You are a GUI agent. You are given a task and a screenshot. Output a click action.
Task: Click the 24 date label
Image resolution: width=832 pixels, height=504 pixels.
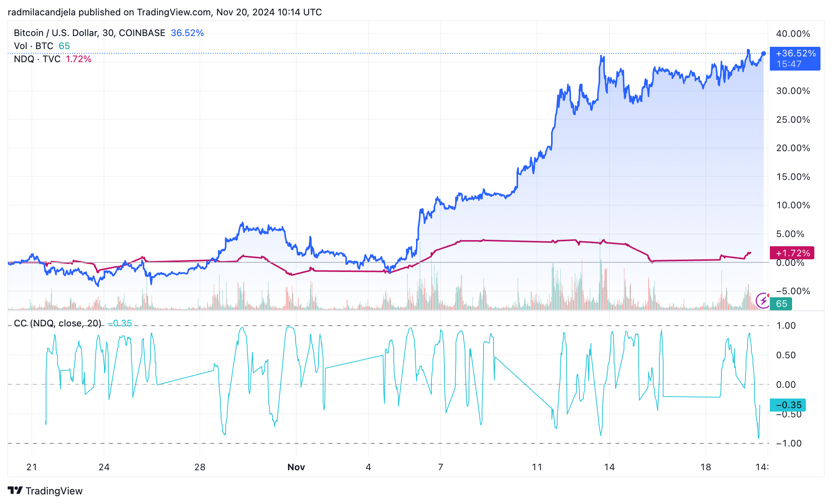click(104, 467)
